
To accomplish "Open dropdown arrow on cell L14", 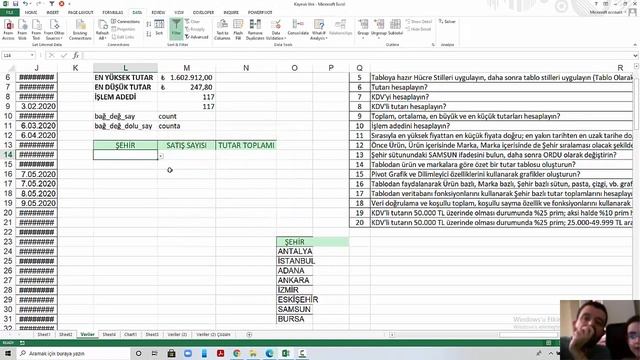I will tap(161, 156).
